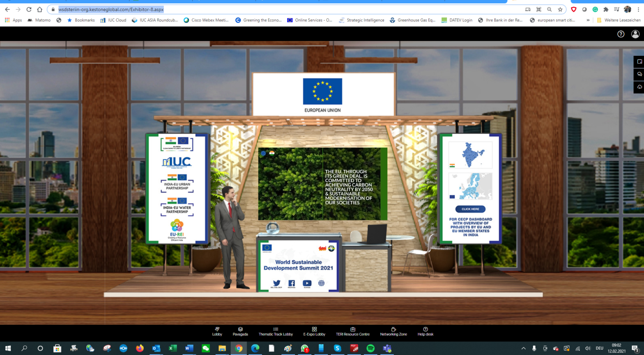Click the Twitter icon on the booth desk
The height and width of the screenshot is (355, 644).
click(x=276, y=283)
